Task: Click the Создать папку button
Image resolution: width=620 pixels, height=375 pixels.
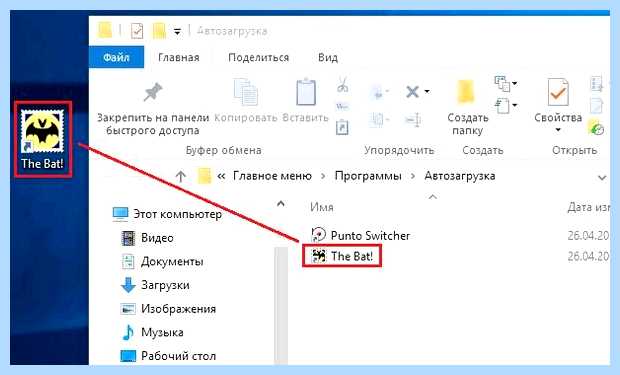Action: (467, 107)
